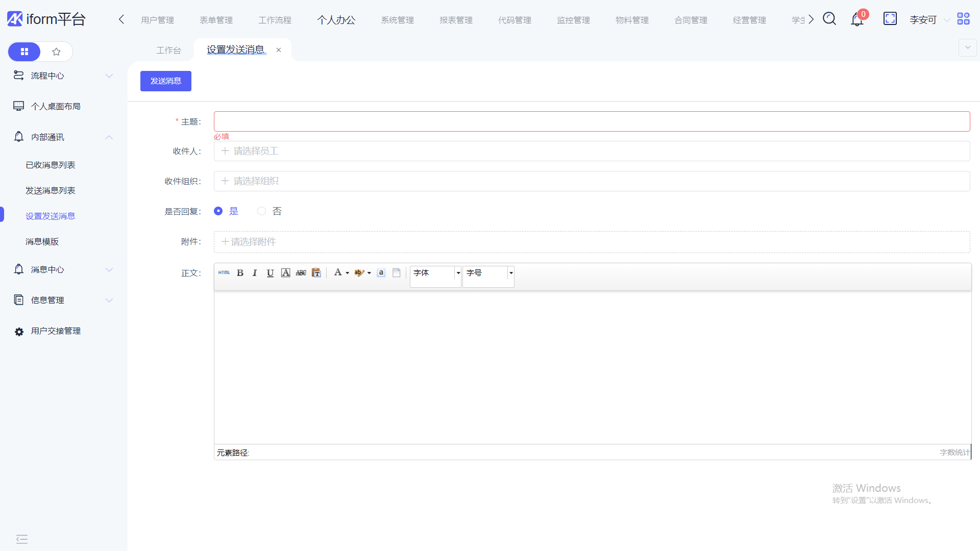Open 已收消息列表 in the sidebar
This screenshot has height=551, width=980.
pos(51,165)
